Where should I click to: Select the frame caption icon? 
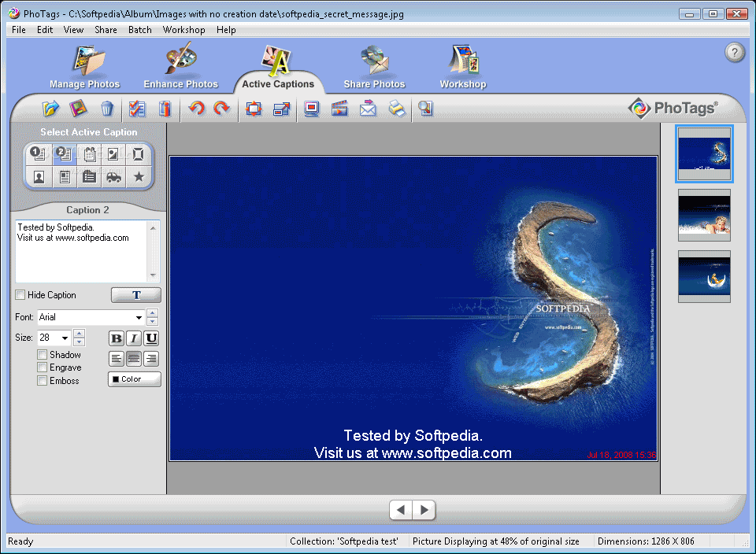(x=139, y=154)
